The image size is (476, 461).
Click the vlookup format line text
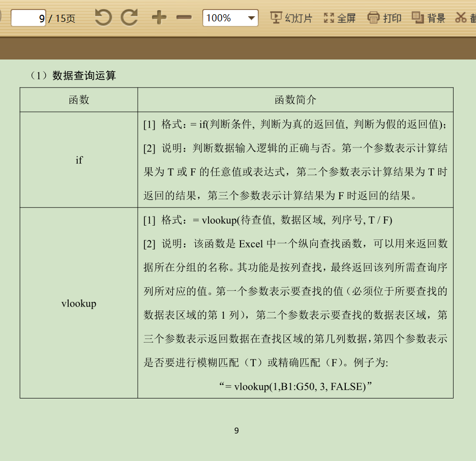(267, 220)
